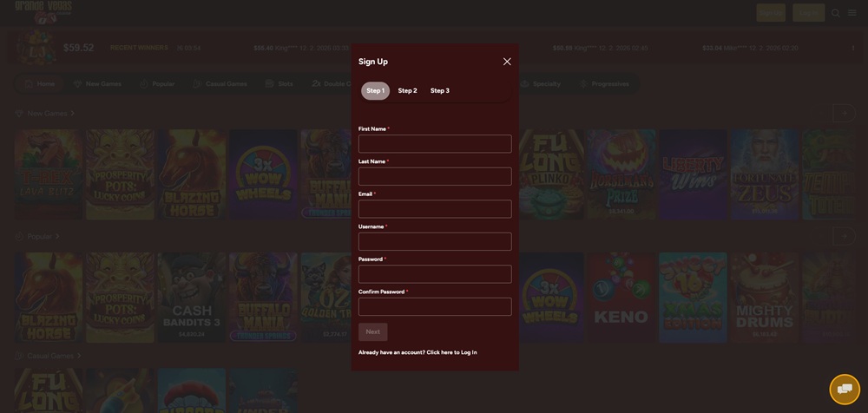Click the RECENT WINNERS label
This screenshot has width=868, height=413.
tap(139, 48)
